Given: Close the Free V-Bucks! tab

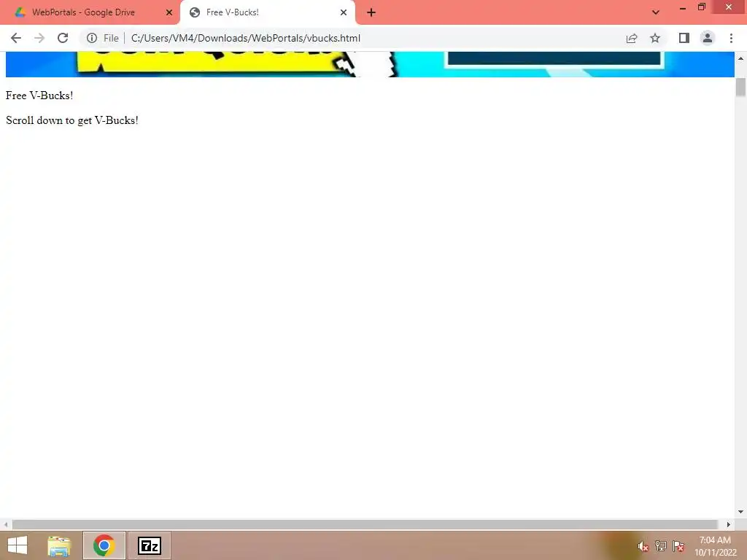Looking at the screenshot, I should tap(344, 12).
